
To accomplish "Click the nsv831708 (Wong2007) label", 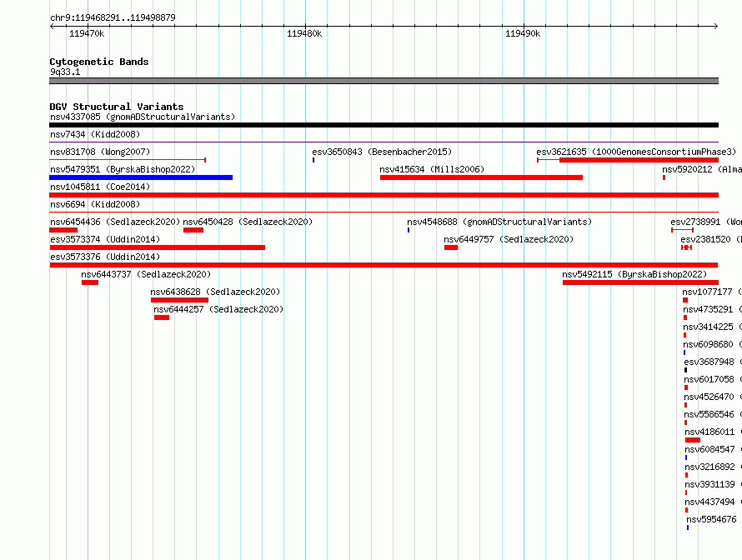I will pos(100,152).
